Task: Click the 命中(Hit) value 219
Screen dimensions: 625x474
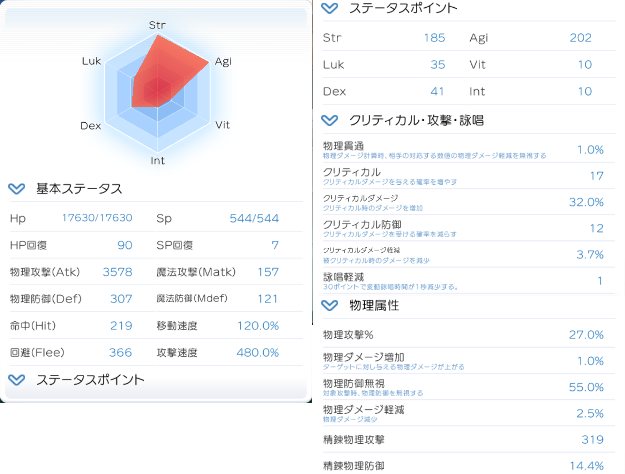Action: pyautogui.click(x=121, y=326)
